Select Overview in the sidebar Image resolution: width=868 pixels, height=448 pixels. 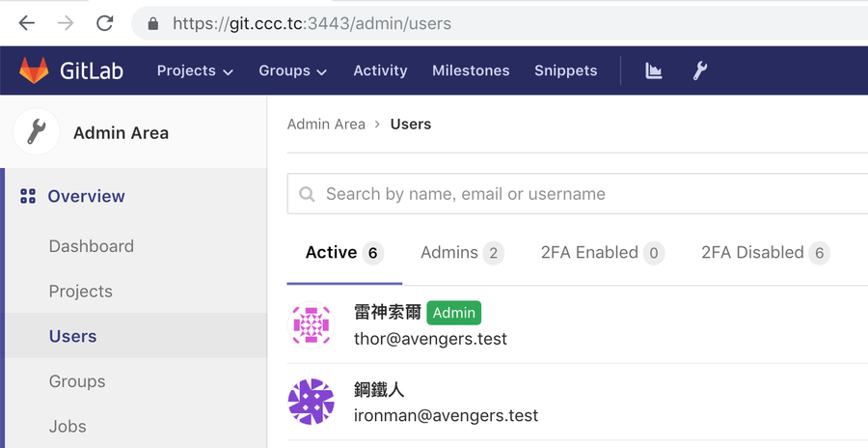87,196
